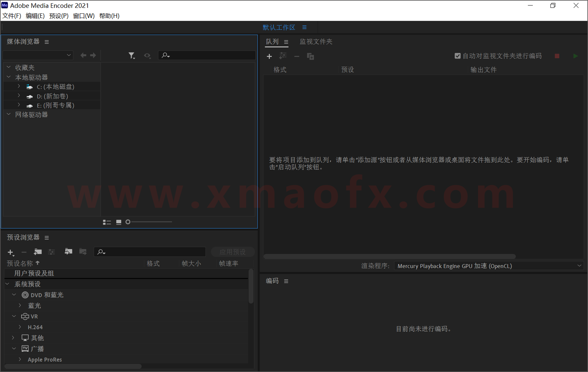Click the new preset group folder icon

coord(38,252)
